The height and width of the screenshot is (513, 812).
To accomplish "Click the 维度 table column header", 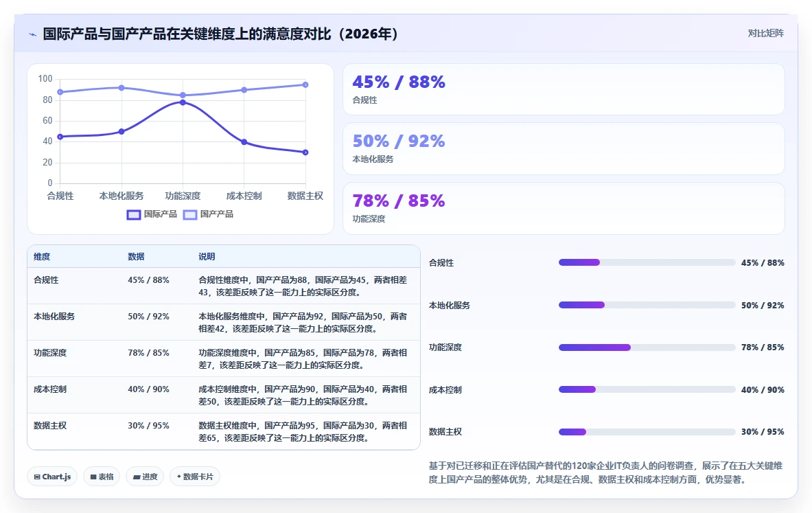I will tap(42, 257).
